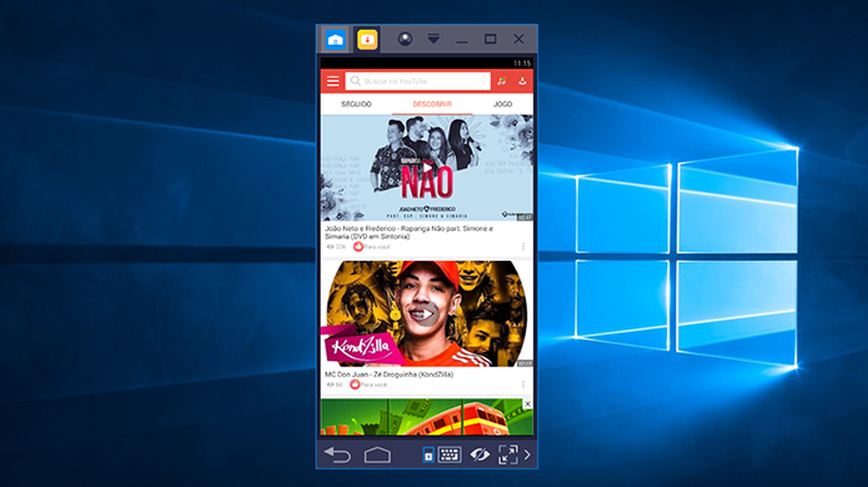Go to the Android home button
This screenshot has width=868, height=487.
tap(378, 455)
